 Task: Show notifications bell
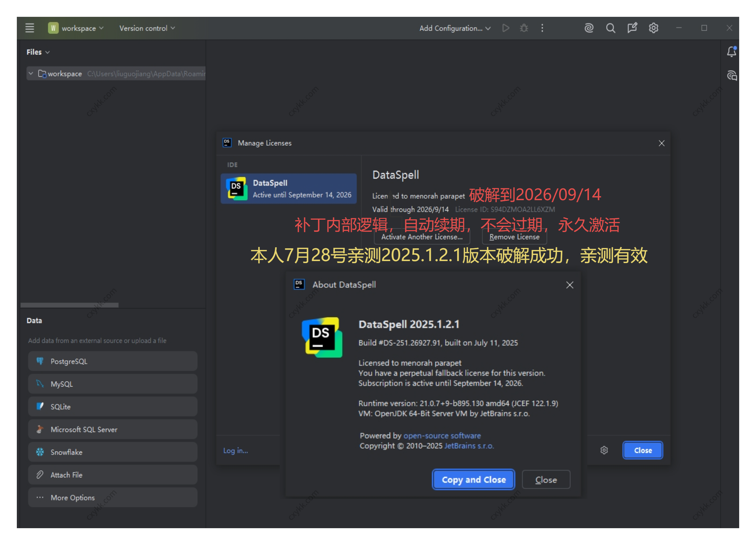[x=731, y=51]
